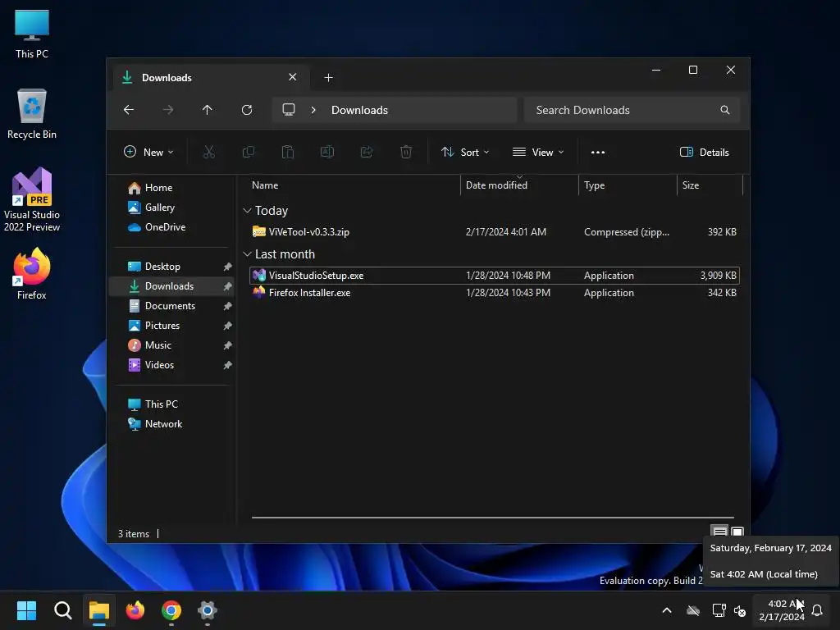Go back using the left arrow
Viewport: 840px width, 630px height.
click(x=129, y=110)
